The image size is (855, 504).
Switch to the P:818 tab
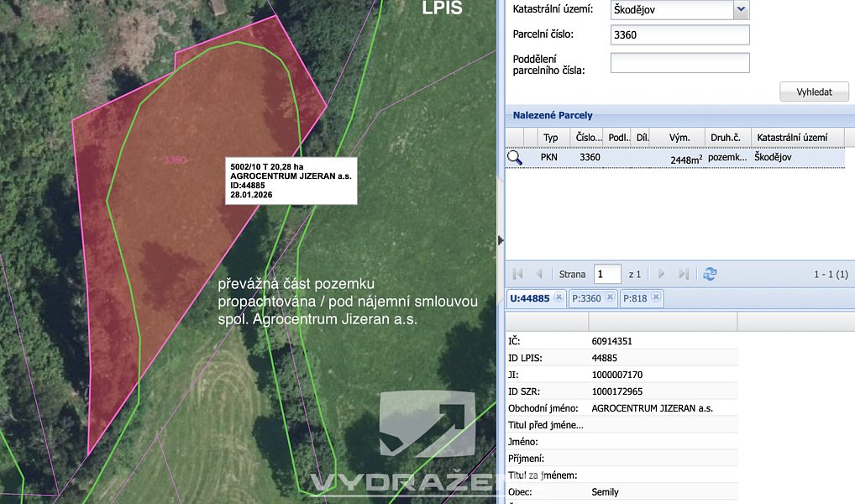click(x=635, y=298)
